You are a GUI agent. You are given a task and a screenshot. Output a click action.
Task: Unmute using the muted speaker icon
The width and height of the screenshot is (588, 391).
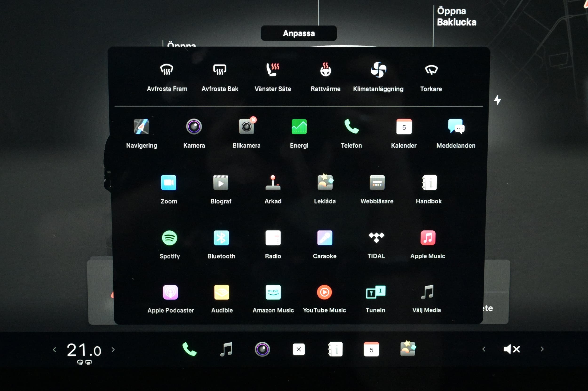coord(512,349)
